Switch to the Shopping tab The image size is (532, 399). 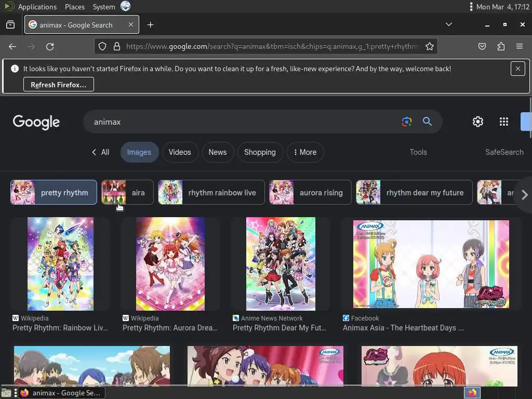[x=260, y=152]
